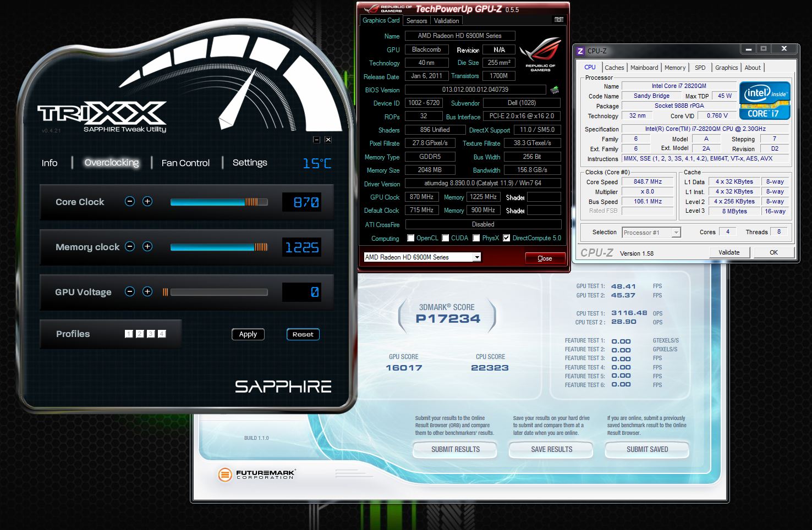Click Validate button in CPU-Z
The height and width of the screenshot is (530, 812).
[729, 252]
